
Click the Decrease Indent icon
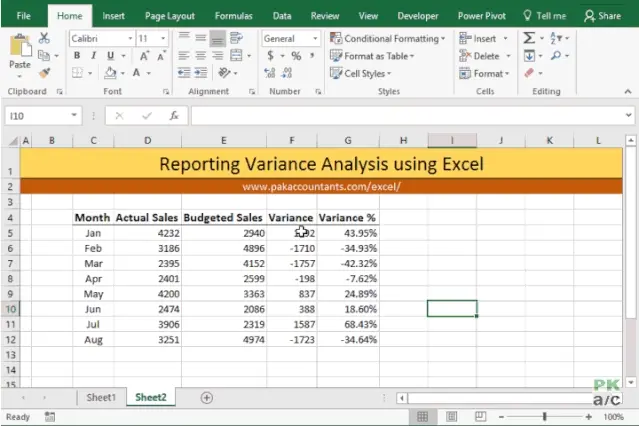pyautogui.click(x=184, y=73)
